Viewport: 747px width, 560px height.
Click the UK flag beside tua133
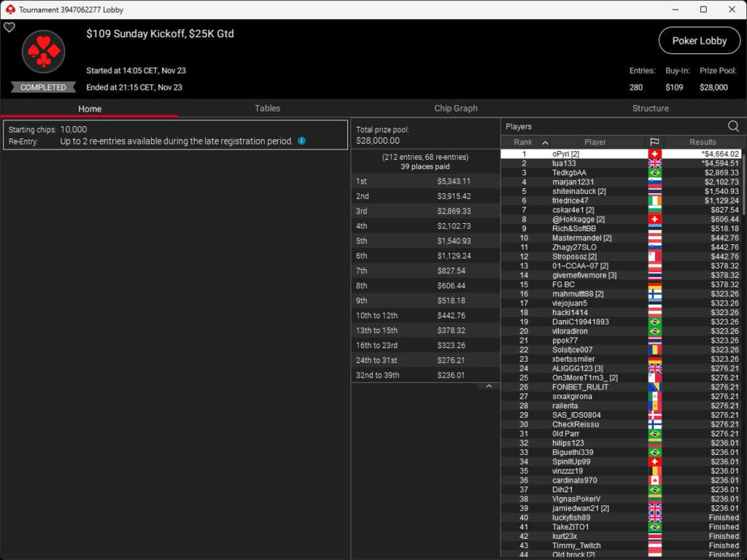[654, 163]
